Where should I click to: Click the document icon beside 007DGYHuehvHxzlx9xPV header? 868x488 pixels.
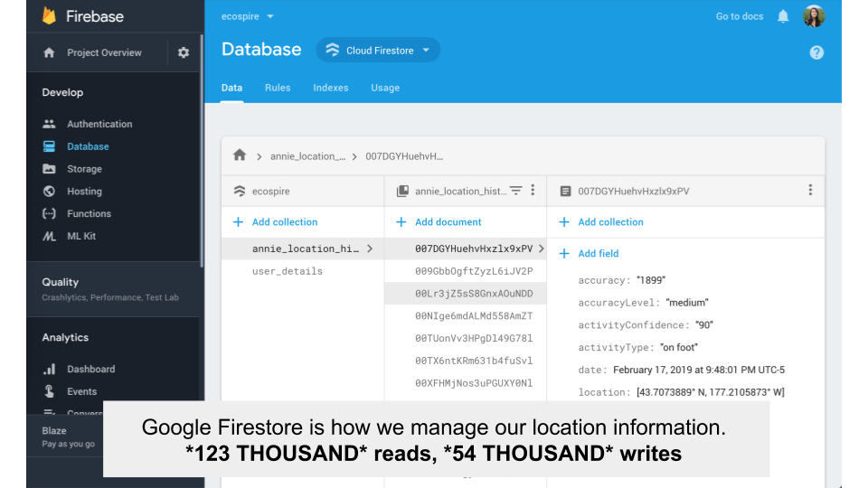click(565, 191)
